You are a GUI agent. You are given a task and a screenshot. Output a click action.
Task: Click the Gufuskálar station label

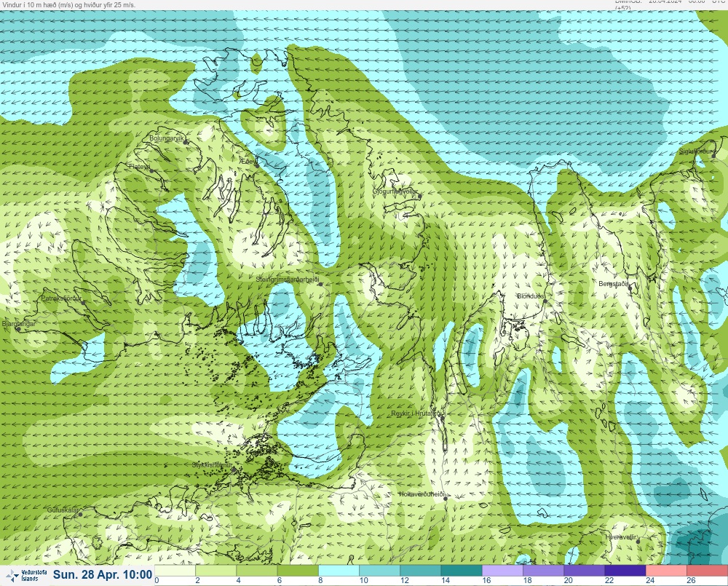[63, 510]
